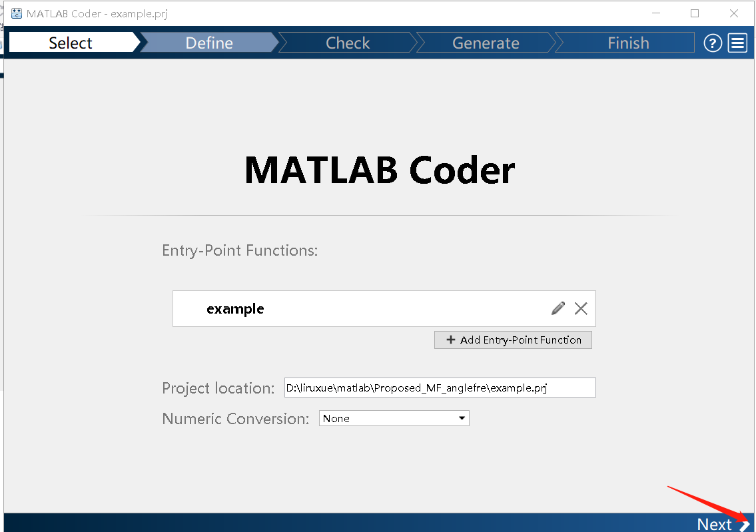This screenshot has height=532, width=756.
Task: Edit the example entry-point with pencil icon
Action: pyautogui.click(x=558, y=308)
